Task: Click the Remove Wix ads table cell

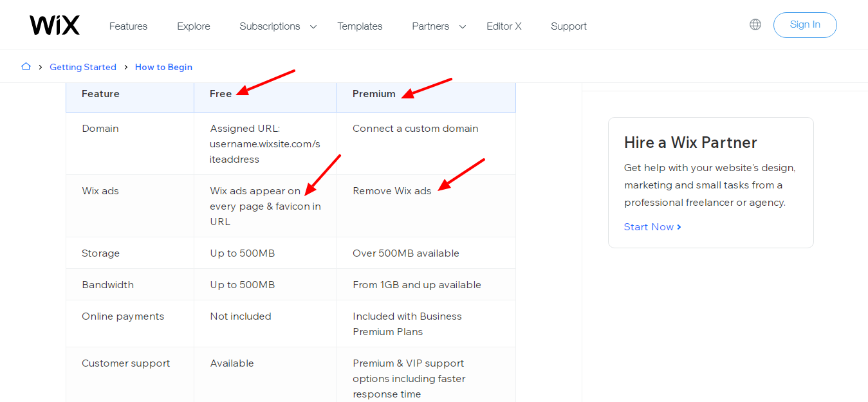Action: (391, 190)
